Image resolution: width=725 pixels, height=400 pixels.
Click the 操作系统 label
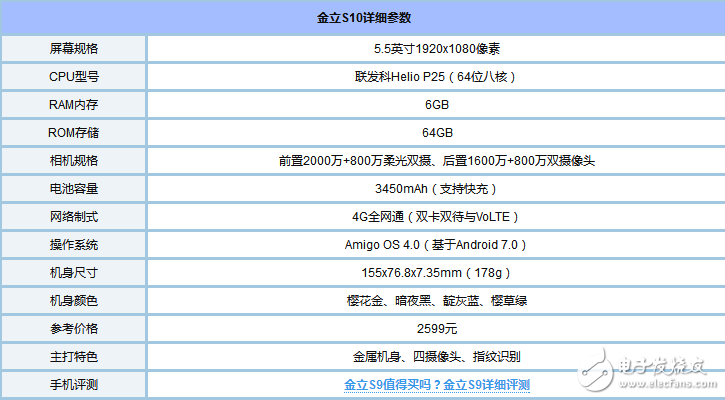[x=74, y=245]
